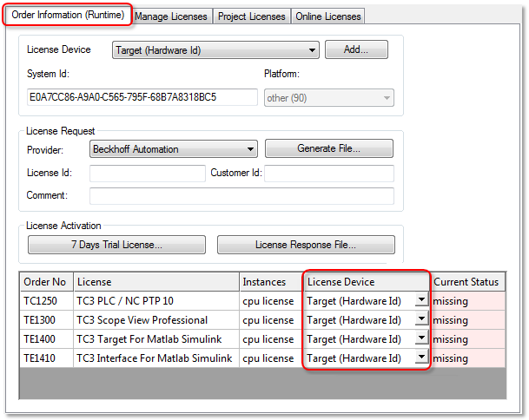Click into the Comment field
Image resolution: width=529 pixels, height=420 pixels.
tap(241, 196)
